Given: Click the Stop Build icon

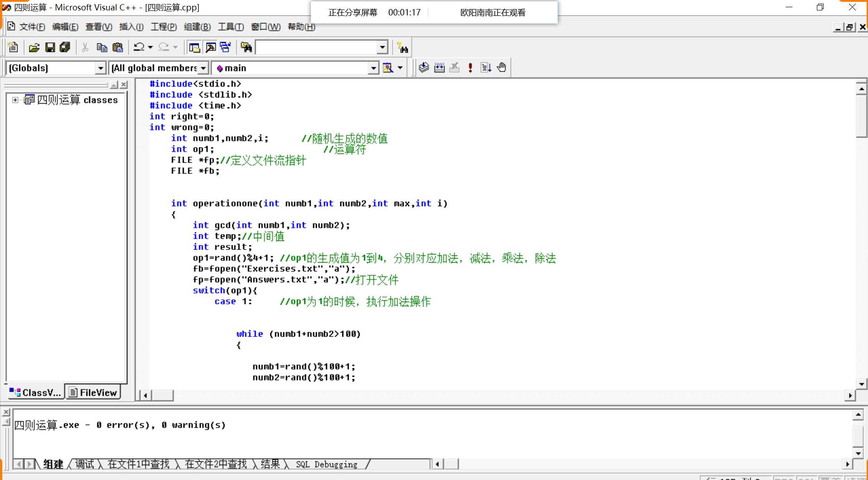Looking at the screenshot, I should pos(455,68).
